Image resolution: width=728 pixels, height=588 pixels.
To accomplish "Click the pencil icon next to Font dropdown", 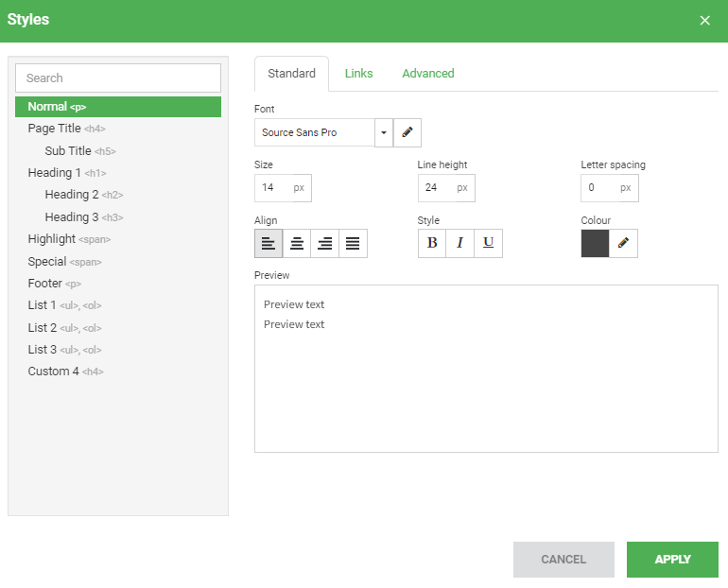I will [x=407, y=132].
